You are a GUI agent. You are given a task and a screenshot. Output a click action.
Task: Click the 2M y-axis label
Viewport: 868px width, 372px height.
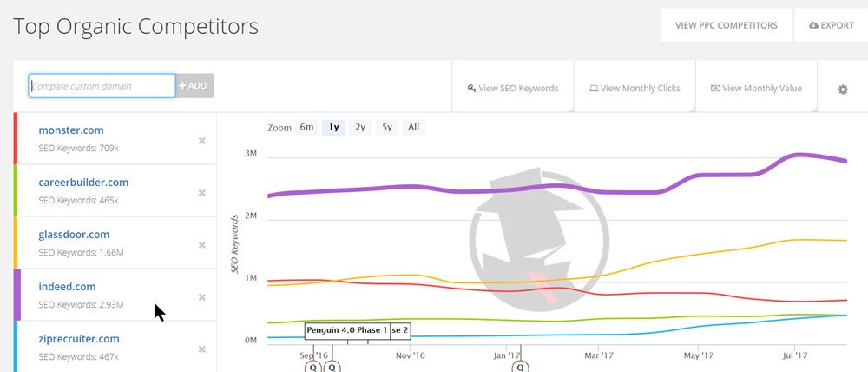click(x=251, y=216)
